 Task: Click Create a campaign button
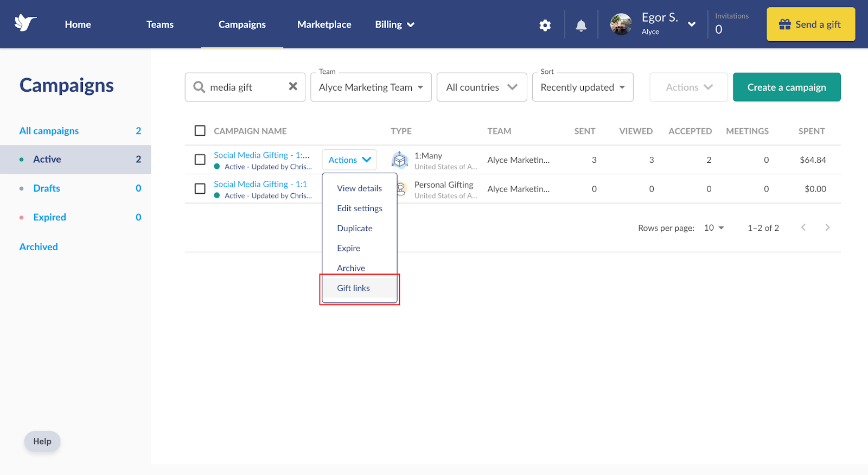(x=787, y=87)
